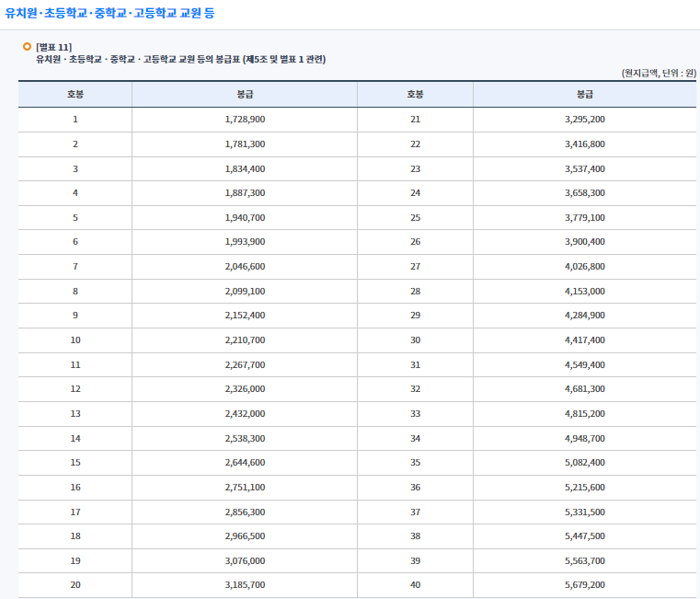The width and height of the screenshot is (700, 599).
Task: Select salary cell 2,538,300
Action: point(245,439)
